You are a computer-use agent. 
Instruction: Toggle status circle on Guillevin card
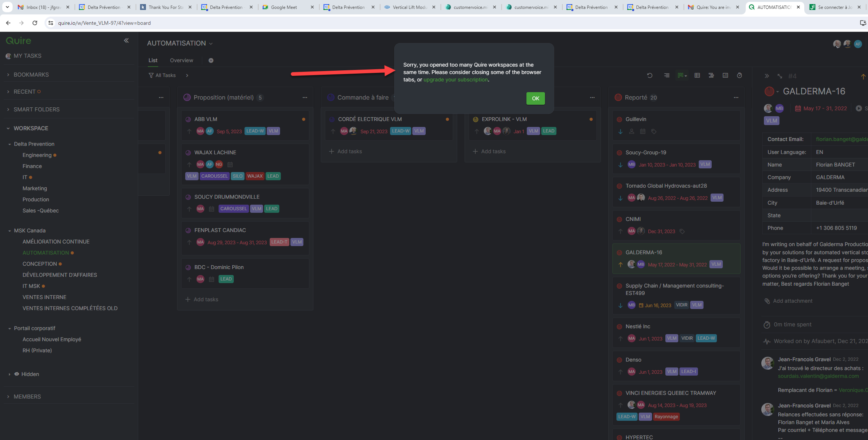[x=619, y=120]
